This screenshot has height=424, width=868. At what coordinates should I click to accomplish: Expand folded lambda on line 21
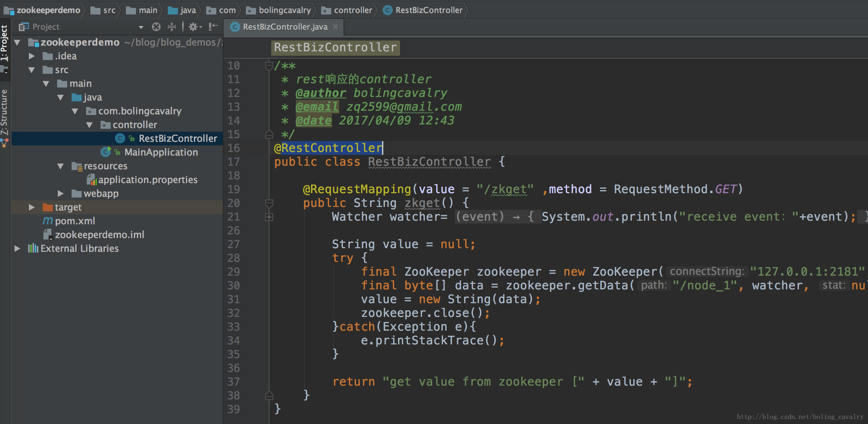coord(269,217)
